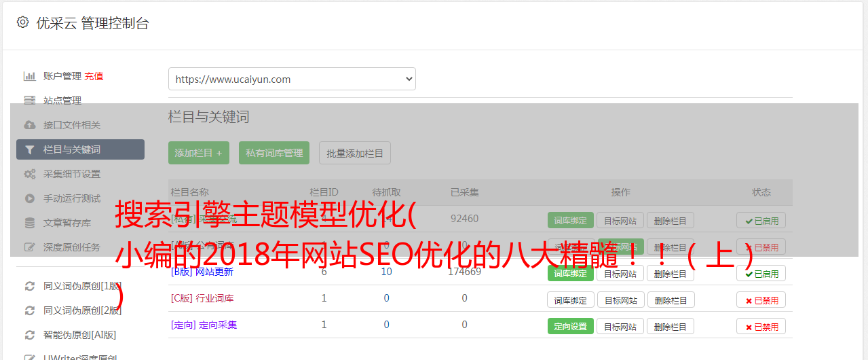The width and height of the screenshot is (868, 360).
Task: Click the 已采集 column header
Action: tap(464, 192)
